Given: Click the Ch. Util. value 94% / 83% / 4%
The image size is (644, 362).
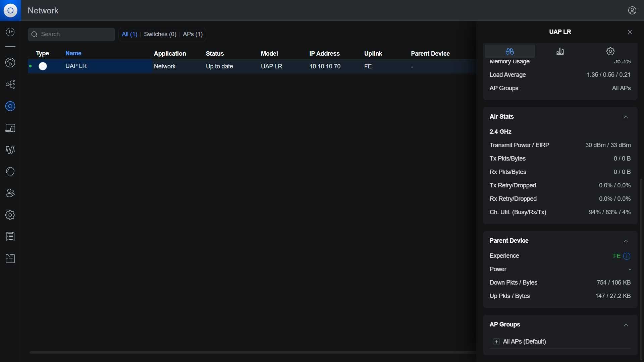Looking at the screenshot, I should tap(610, 212).
